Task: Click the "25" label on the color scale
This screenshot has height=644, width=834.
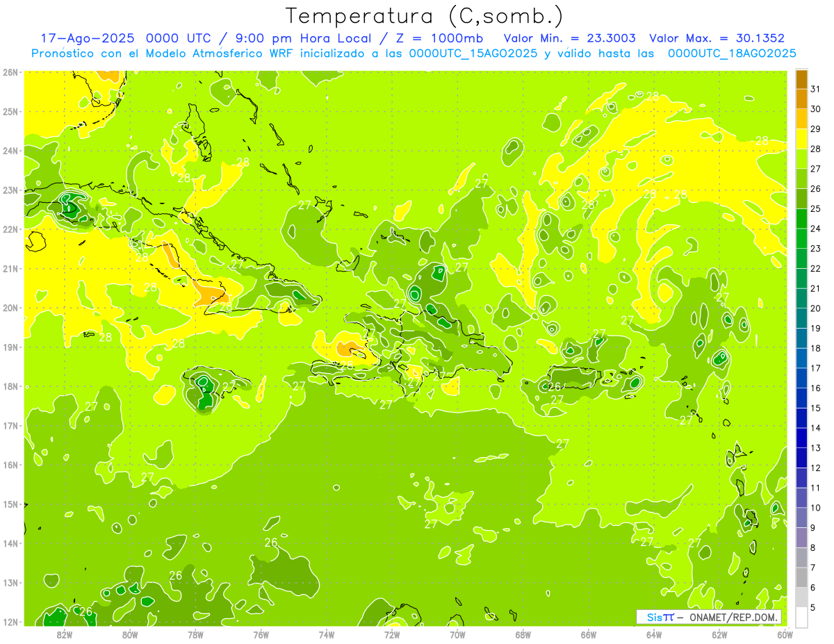Action: 815,208
